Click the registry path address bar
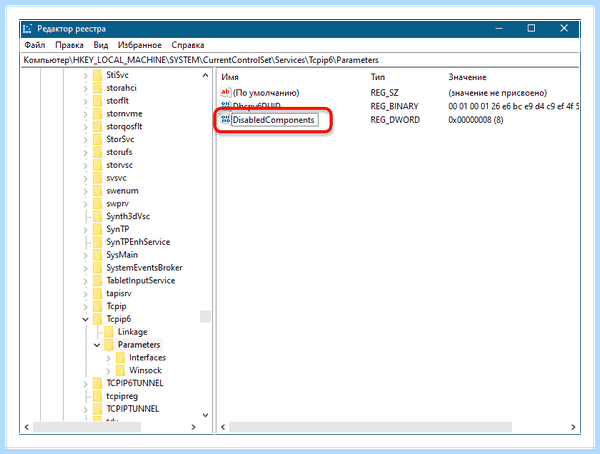This screenshot has height=454, width=600. click(x=300, y=60)
